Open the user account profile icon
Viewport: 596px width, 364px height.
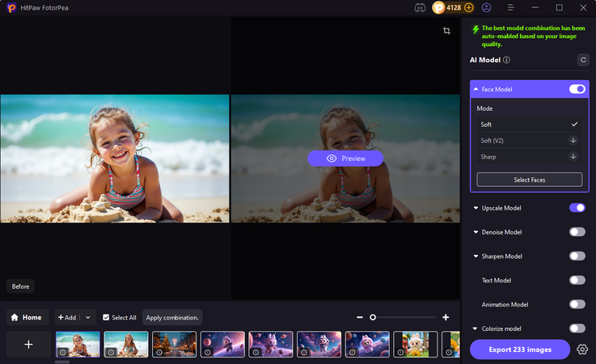click(x=487, y=7)
